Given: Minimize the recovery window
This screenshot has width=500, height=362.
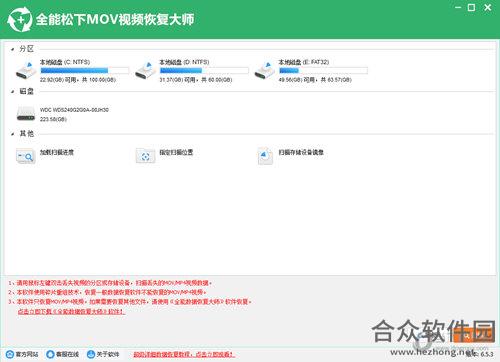Looking at the screenshot, I should pyautogui.click(x=458, y=7).
